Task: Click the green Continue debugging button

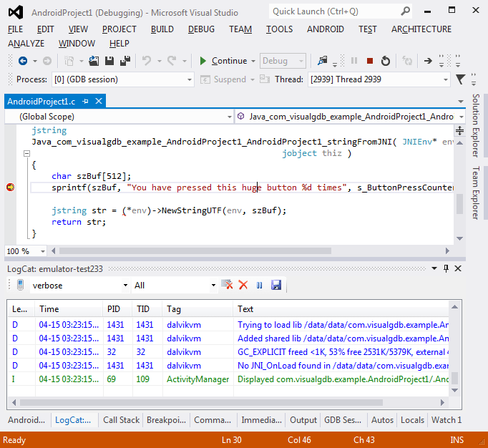Action: [x=223, y=61]
